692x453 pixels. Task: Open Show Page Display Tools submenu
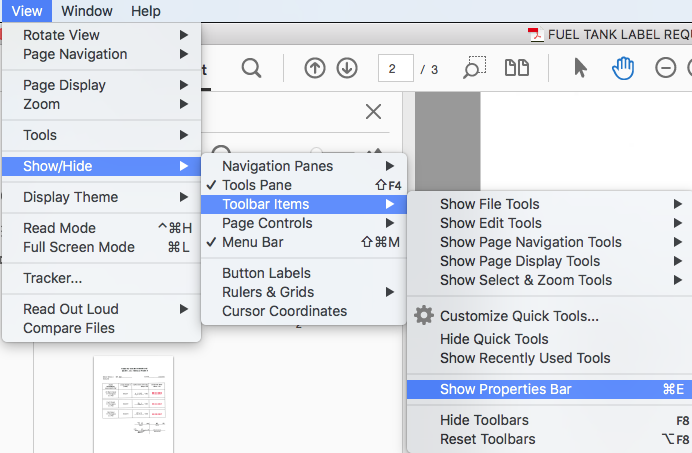[x=549, y=261]
